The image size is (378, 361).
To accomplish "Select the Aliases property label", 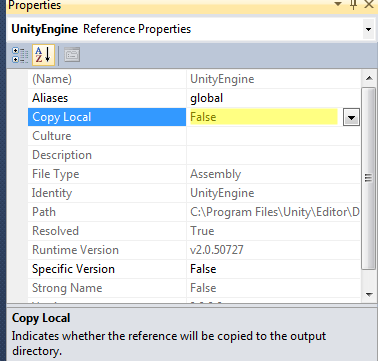I will coord(50,98).
